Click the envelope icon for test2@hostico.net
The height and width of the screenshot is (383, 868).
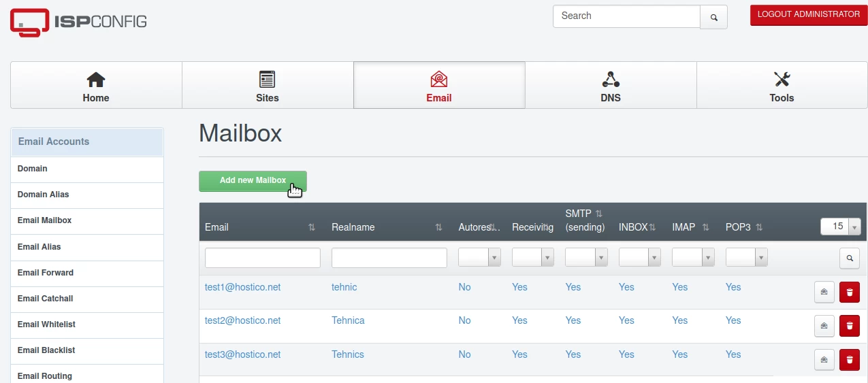coord(824,326)
